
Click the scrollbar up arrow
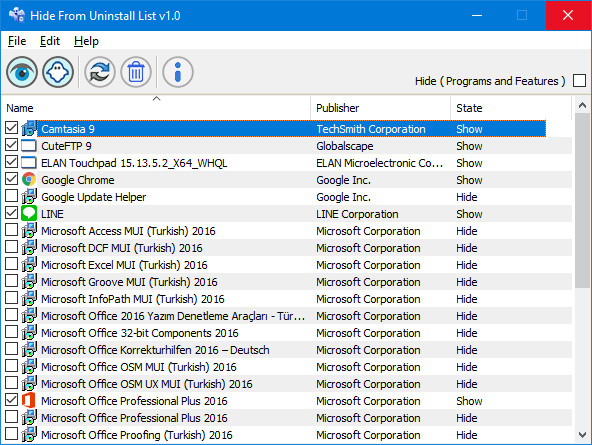pyautogui.click(x=582, y=105)
